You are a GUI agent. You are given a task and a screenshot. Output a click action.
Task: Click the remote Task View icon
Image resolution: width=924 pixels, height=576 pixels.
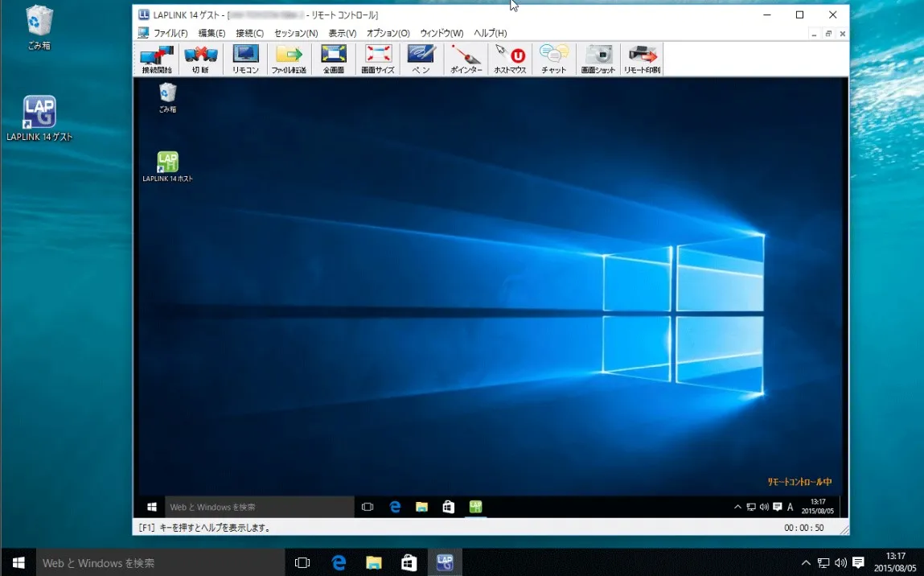click(x=368, y=507)
